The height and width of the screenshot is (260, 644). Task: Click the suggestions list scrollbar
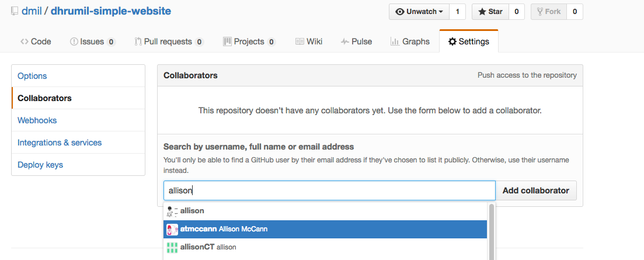tap(491, 231)
